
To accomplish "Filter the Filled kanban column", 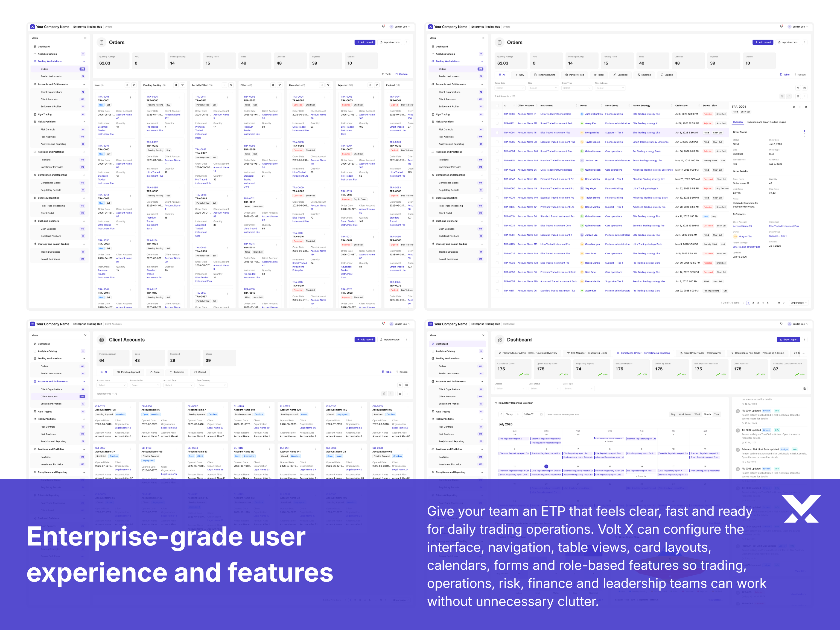I will coord(279,85).
